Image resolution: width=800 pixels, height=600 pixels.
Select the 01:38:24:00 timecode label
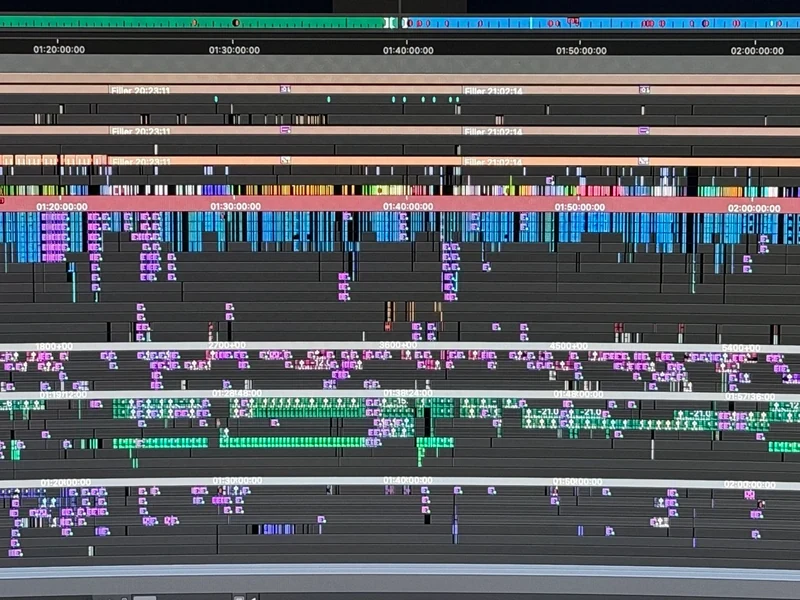408,393
